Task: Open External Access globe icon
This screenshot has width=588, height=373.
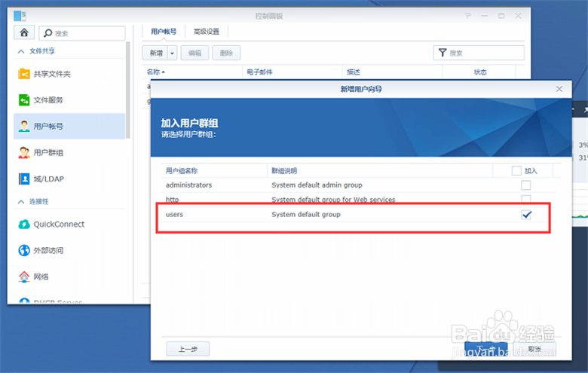Action: tap(24, 250)
